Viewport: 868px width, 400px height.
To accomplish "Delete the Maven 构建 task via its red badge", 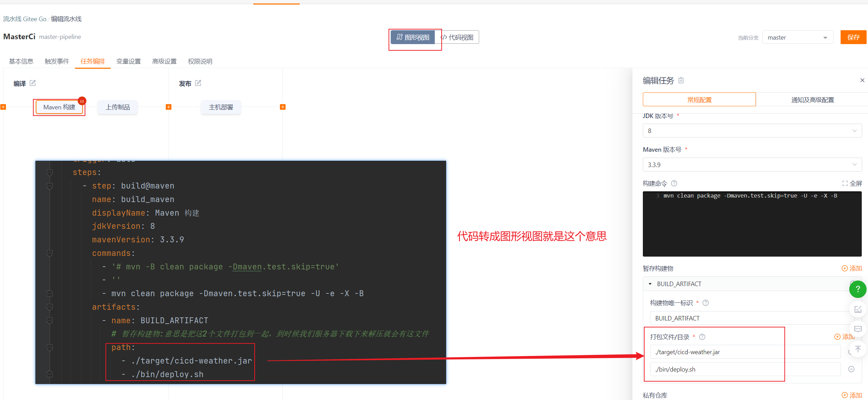I will tap(82, 101).
